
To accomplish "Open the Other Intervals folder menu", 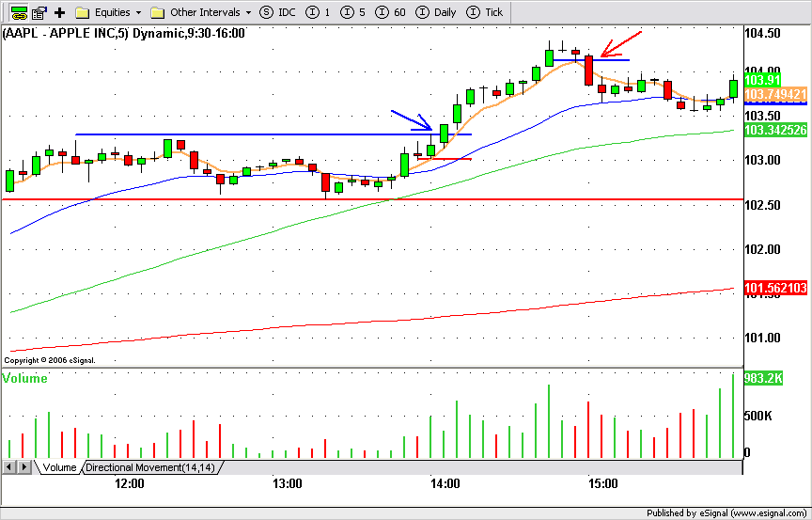I will click(201, 12).
